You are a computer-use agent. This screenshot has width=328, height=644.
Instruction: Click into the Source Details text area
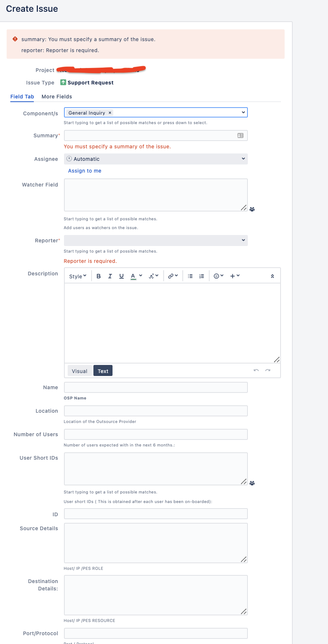[156, 543]
